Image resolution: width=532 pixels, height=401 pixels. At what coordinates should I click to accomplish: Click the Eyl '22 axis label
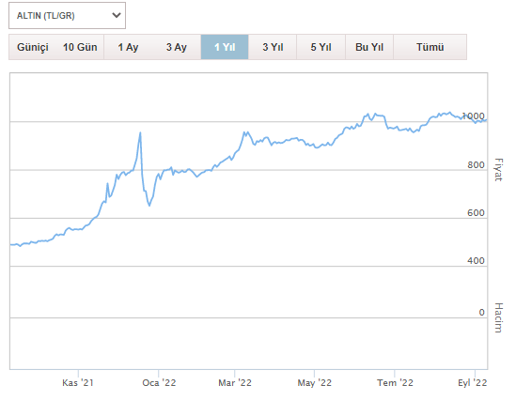pos(472,383)
